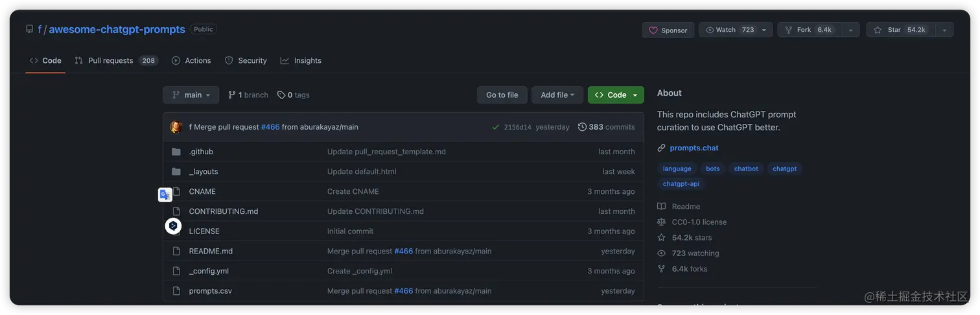
Task: Click the file icon beside README.md
Action: coord(176,251)
